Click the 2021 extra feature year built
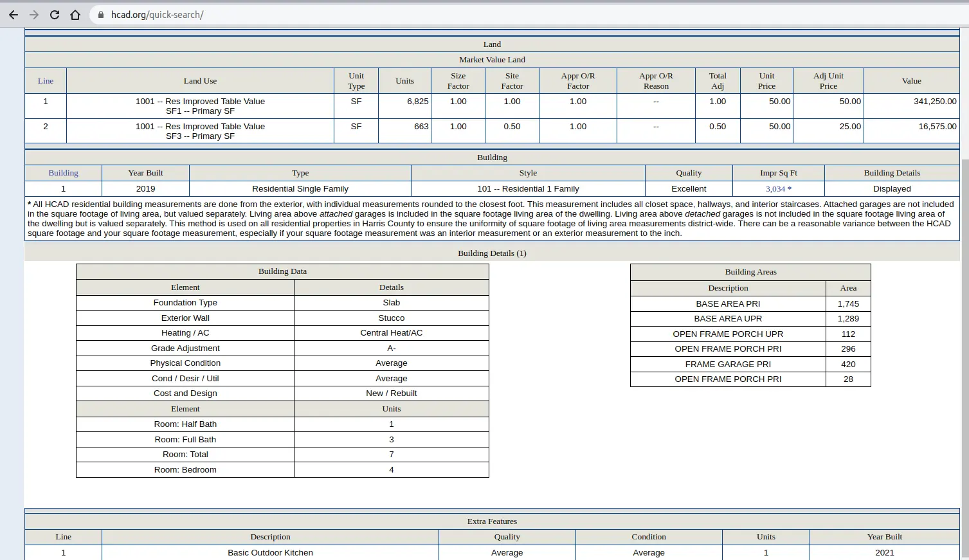 885,553
